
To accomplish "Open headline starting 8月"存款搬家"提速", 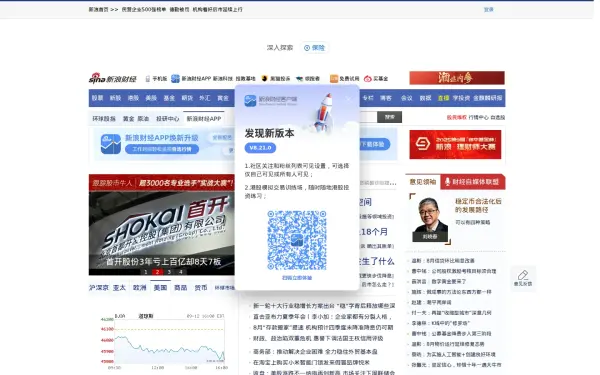I will (x=323, y=328).
